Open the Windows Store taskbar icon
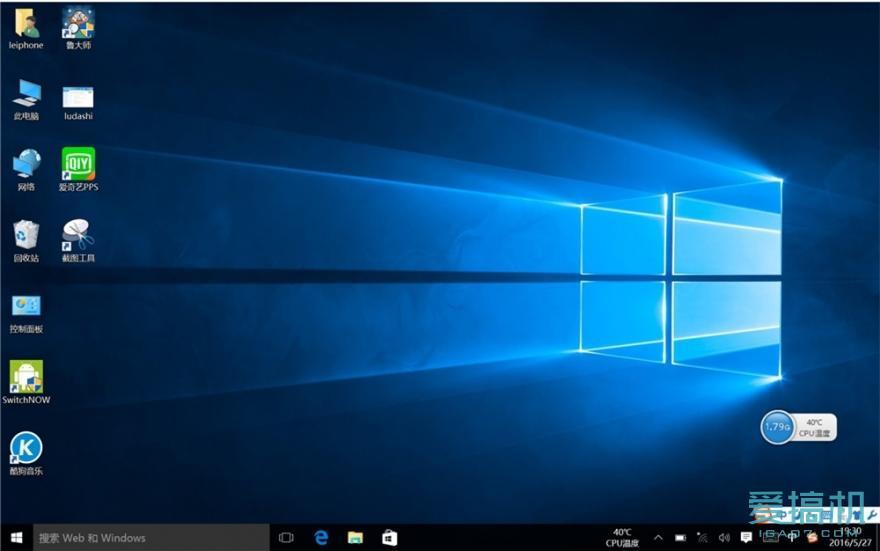The width and height of the screenshot is (880, 551). click(389, 538)
